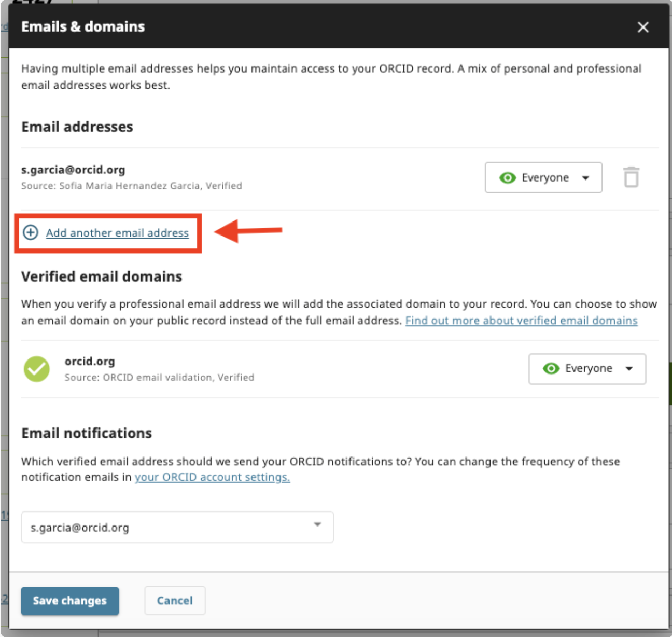Image resolution: width=672 pixels, height=637 pixels.
Task: Click the arrow on the email visibility dropdown
Action: (585, 178)
